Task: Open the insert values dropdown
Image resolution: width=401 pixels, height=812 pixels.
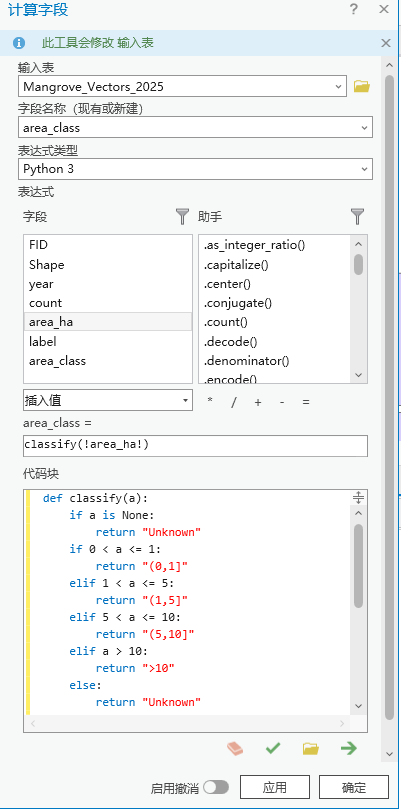Action: [108, 400]
